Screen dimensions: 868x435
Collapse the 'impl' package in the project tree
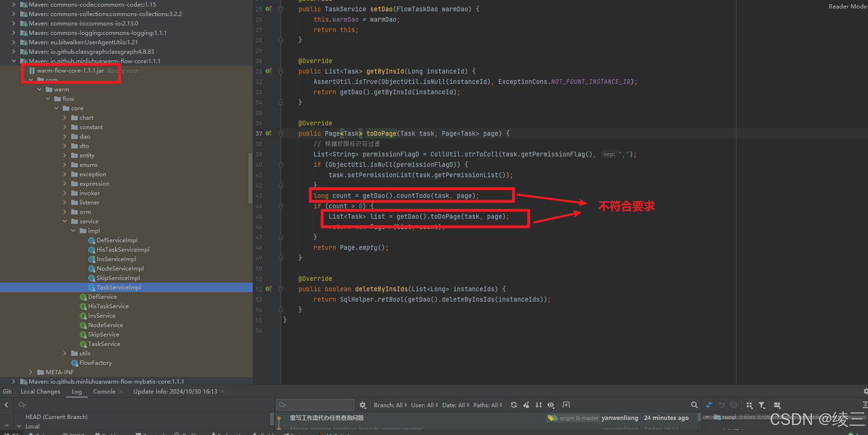click(73, 230)
